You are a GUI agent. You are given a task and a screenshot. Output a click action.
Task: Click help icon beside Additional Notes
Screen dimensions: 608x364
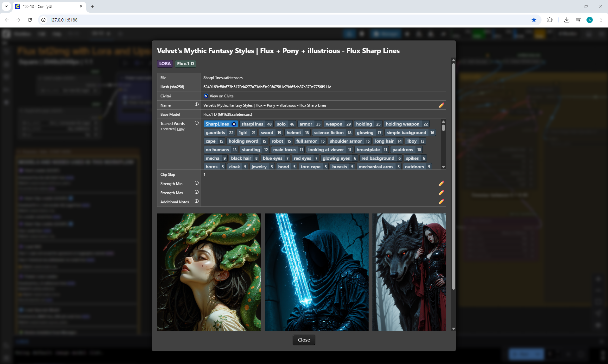196,201
